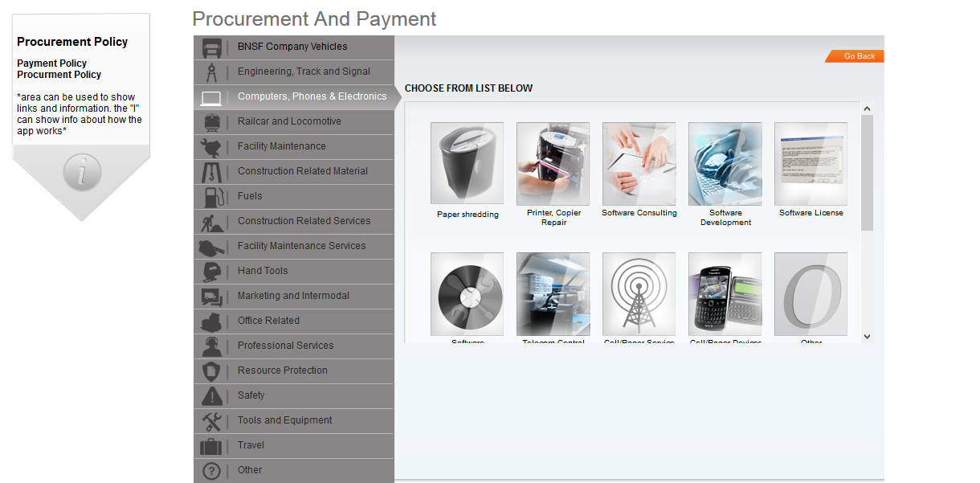Screen dimensions: 980x483
Task: Select Engineering, Track and Signal category
Action: (294, 72)
